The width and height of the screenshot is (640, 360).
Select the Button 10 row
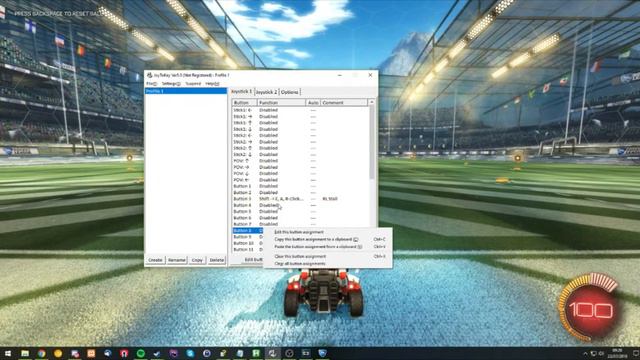coord(248,243)
